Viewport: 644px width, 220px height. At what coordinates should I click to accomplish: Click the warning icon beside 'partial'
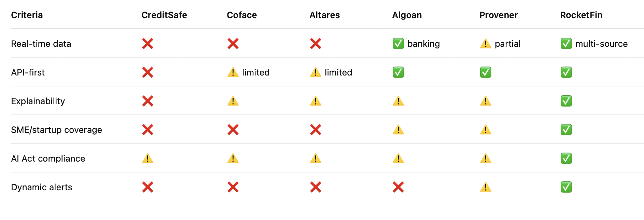[x=486, y=44]
